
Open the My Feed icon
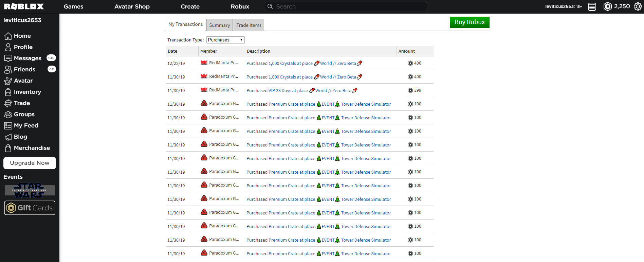pos(8,125)
